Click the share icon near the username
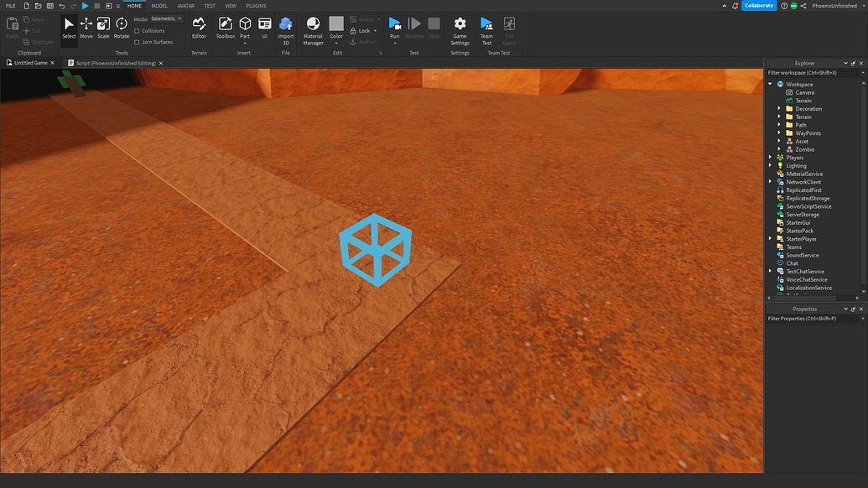The width and height of the screenshot is (868, 488). coord(803,6)
